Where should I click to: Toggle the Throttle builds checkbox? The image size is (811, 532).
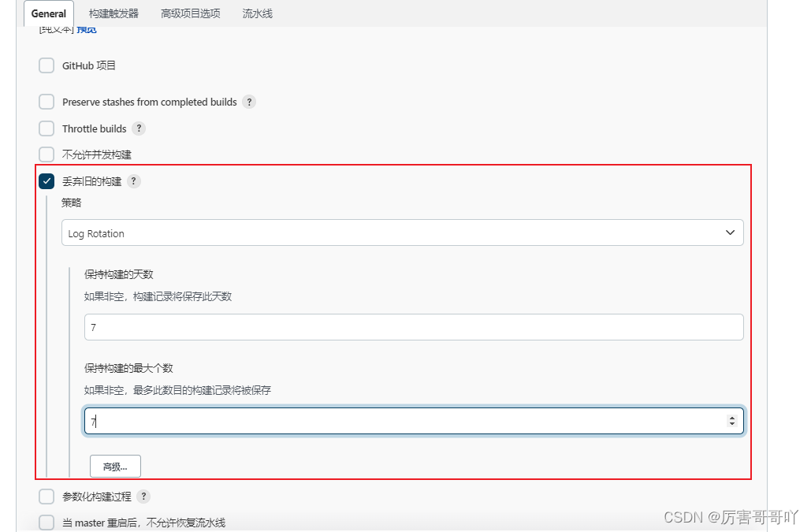[47, 128]
